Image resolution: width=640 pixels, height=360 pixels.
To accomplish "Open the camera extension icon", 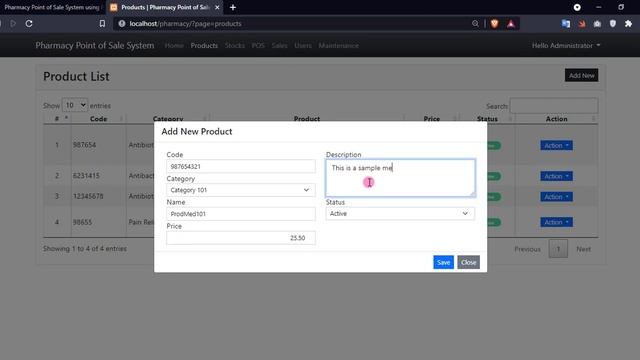I will [597, 24].
